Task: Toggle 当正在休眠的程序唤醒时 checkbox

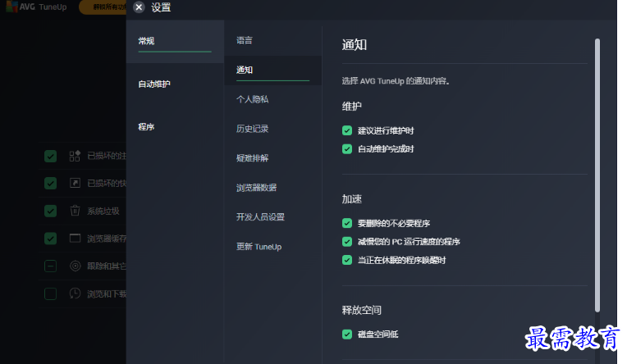Action: 347,260
